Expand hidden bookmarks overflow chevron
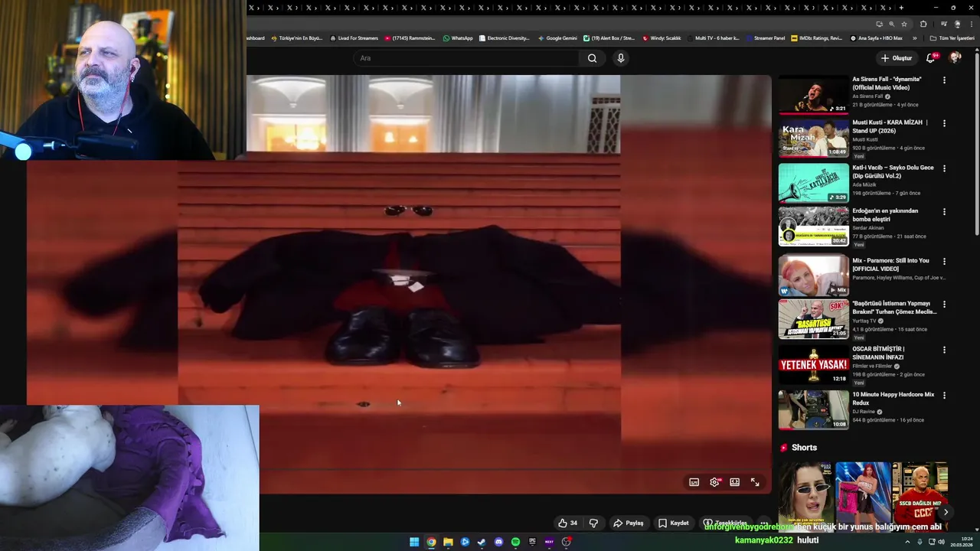 pos(914,37)
